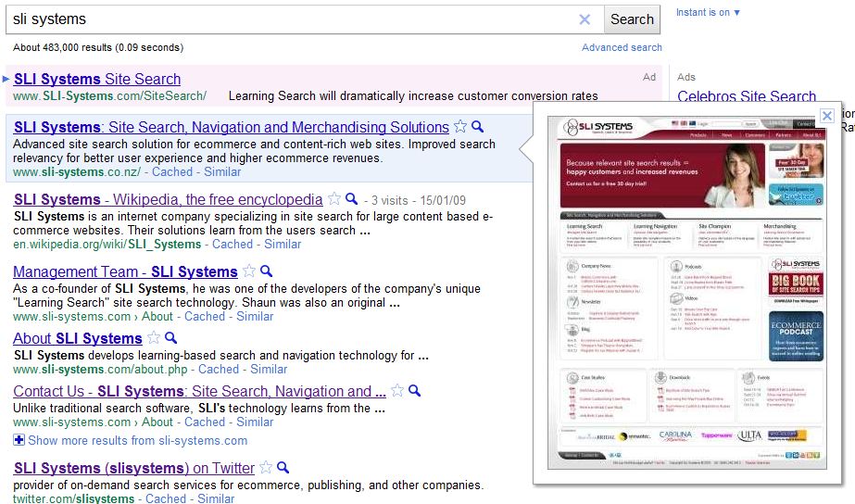Viewport: 855px width, 504px height.
Task: Open the 'About SLI Systems' result
Action: click(78, 338)
